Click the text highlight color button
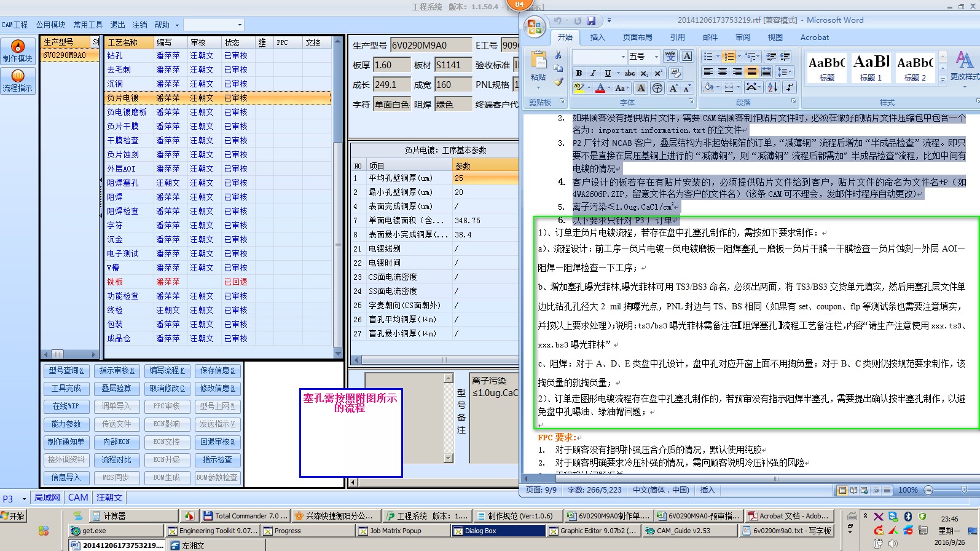This screenshot has height=551, width=980. [x=579, y=88]
